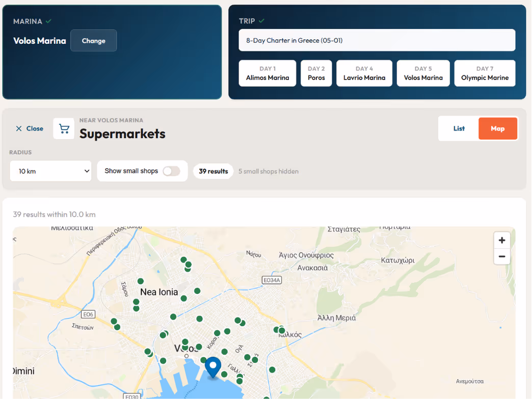Close the Supermarkets panel
Image resolution: width=532 pixels, height=399 pixels.
point(30,128)
